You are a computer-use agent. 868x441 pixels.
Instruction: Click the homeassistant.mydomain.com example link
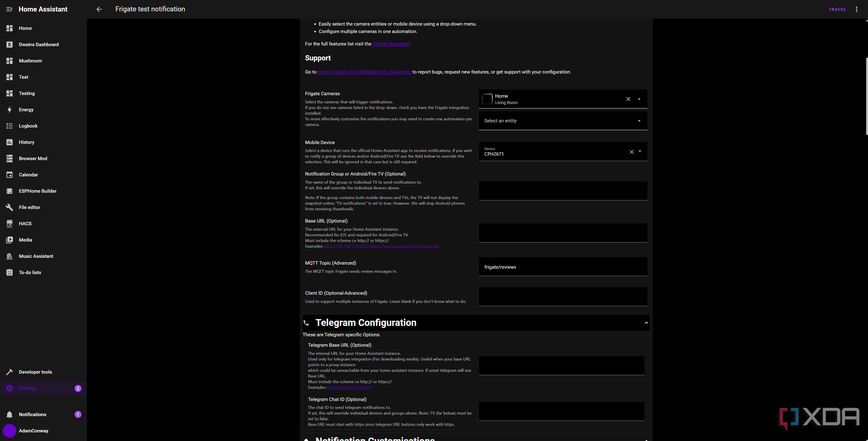[x=404, y=246]
